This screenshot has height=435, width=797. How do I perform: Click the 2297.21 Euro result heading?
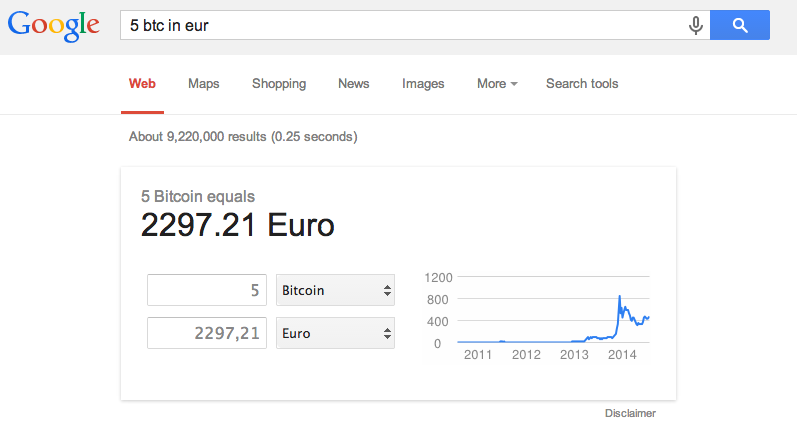point(238,226)
